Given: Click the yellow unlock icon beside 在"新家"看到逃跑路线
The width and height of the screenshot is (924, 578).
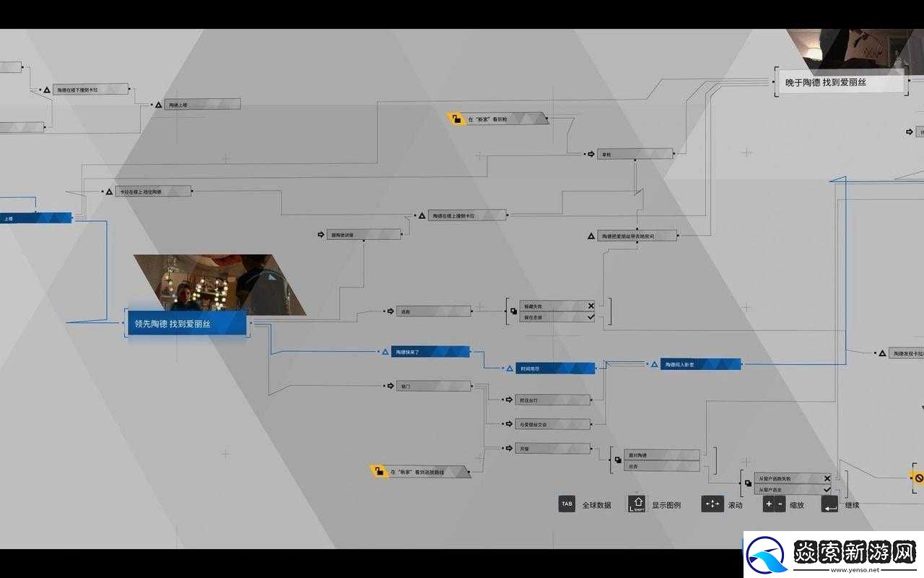Looking at the screenshot, I should (x=378, y=472).
